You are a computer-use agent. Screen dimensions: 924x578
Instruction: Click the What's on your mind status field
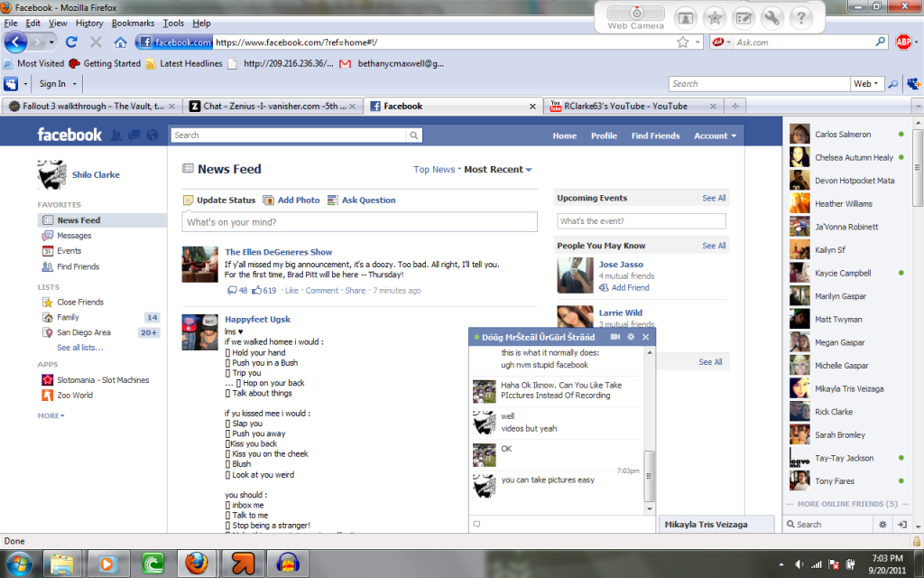click(359, 222)
